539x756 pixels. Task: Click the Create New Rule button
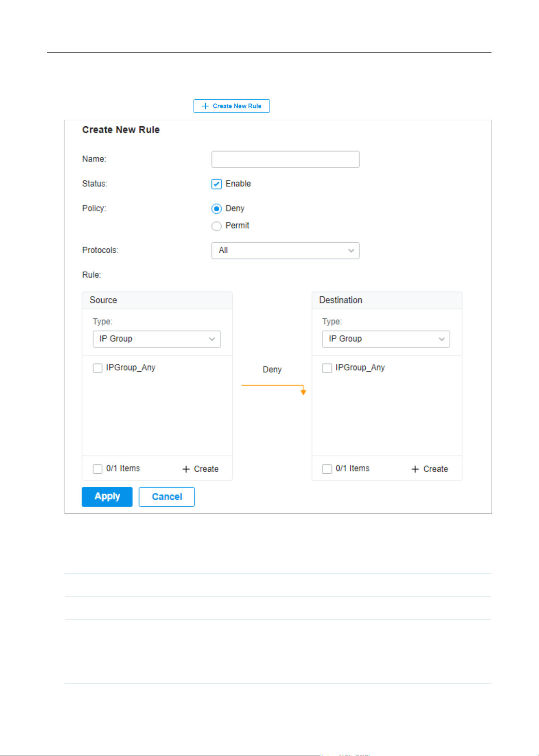click(x=232, y=106)
